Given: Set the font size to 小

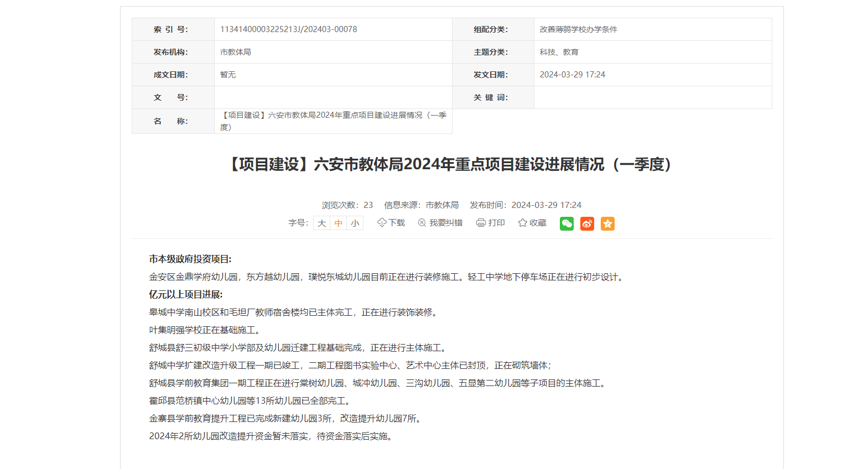Looking at the screenshot, I should (355, 223).
